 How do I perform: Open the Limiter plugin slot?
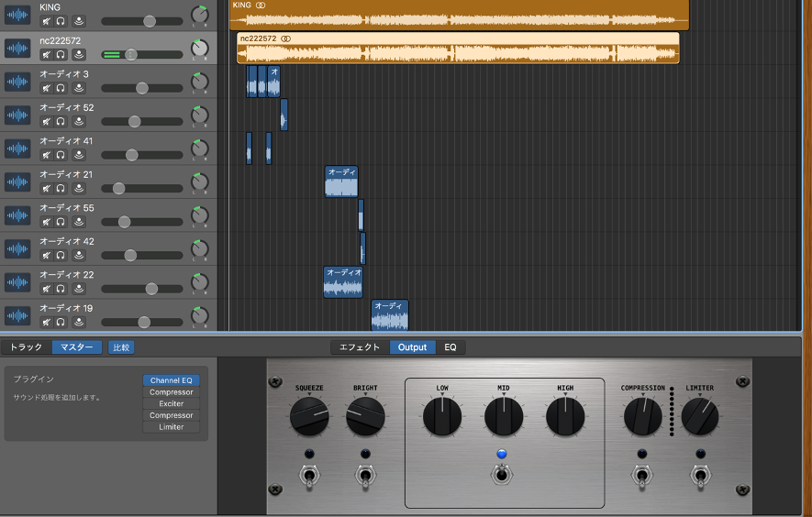(172, 427)
